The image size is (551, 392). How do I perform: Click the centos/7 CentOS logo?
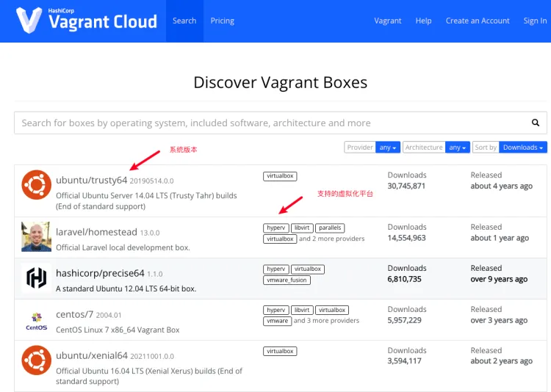tap(36, 319)
